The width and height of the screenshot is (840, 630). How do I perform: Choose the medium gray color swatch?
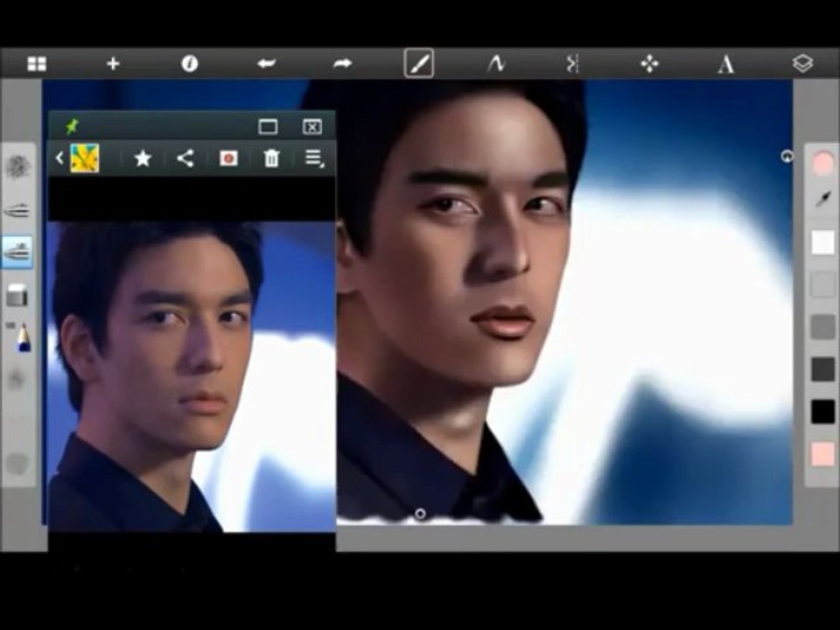[x=822, y=326]
